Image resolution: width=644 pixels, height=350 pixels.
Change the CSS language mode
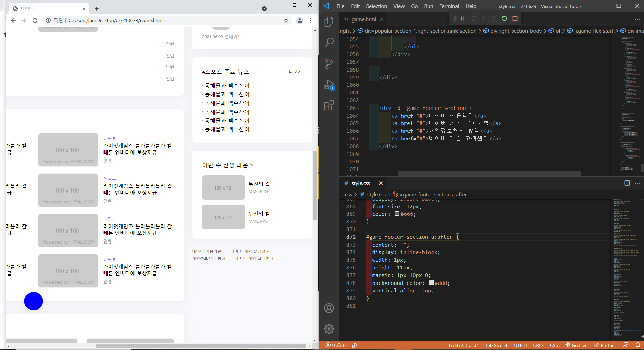(x=554, y=345)
